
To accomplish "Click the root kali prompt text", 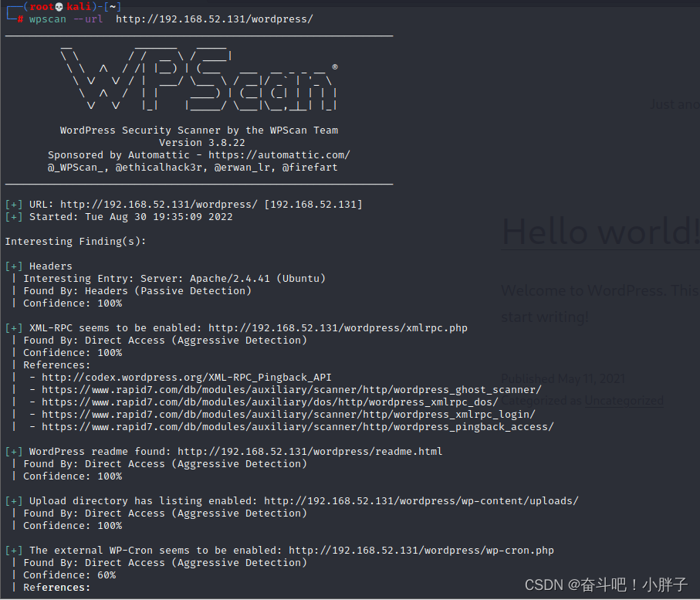I will (x=61, y=7).
